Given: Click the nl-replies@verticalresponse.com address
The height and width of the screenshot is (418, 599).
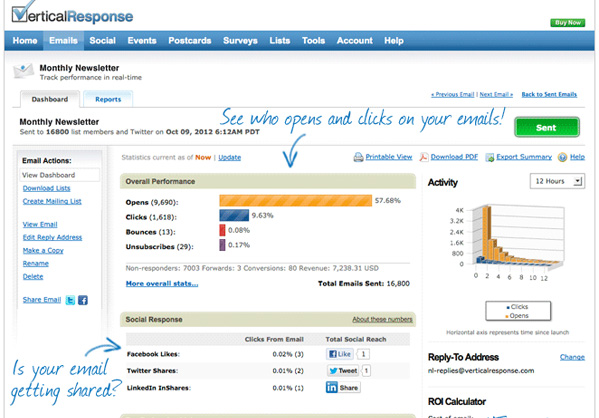Looking at the screenshot, I should (481, 371).
